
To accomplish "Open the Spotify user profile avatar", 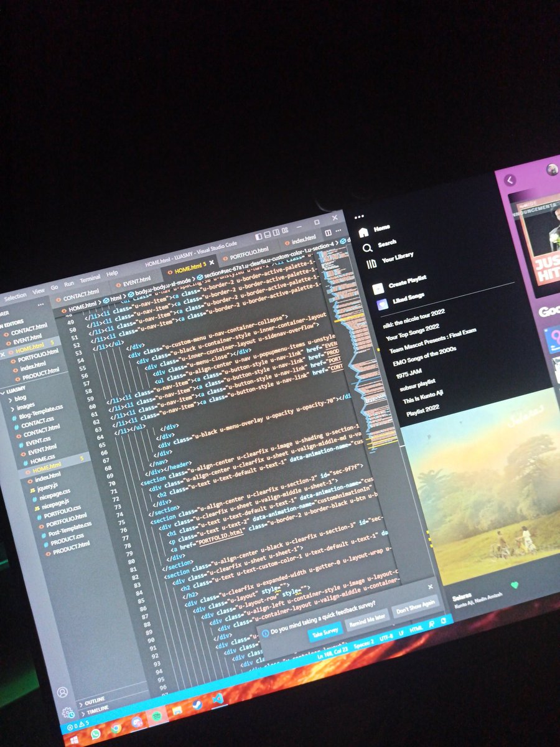I will (x=551, y=169).
